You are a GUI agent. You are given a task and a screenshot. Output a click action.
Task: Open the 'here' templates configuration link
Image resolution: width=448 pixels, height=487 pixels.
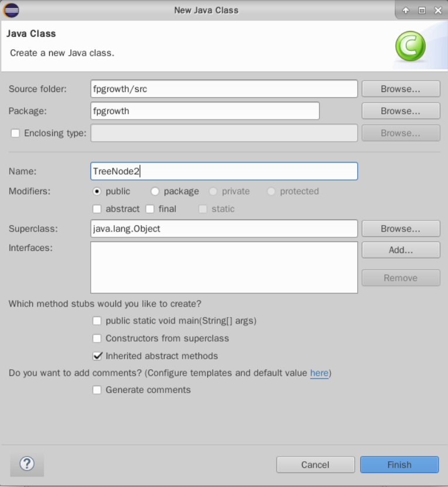click(x=319, y=373)
